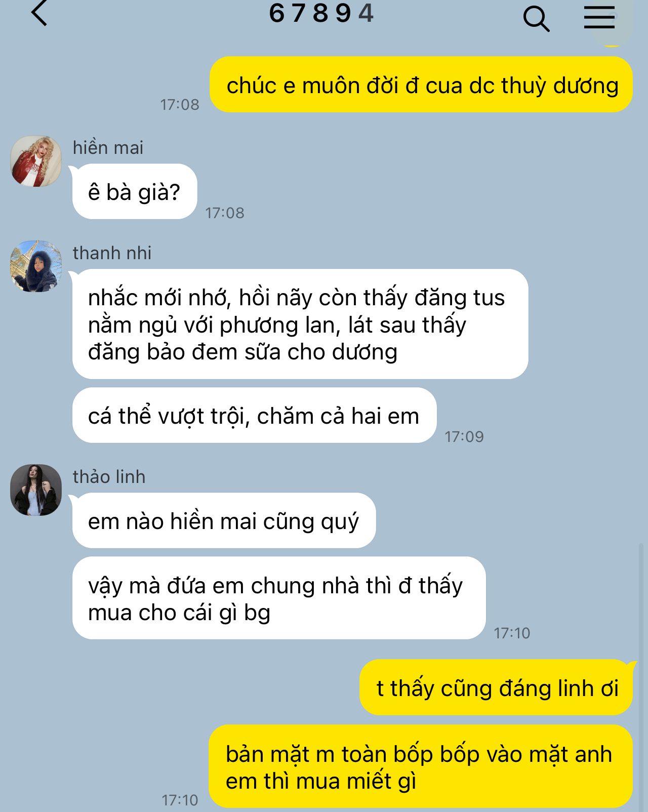Tap yellow bubble 'bản mặt m toàn bốp bốp'
The height and width of the screenshot is (812, 648).
pos(421,766)
